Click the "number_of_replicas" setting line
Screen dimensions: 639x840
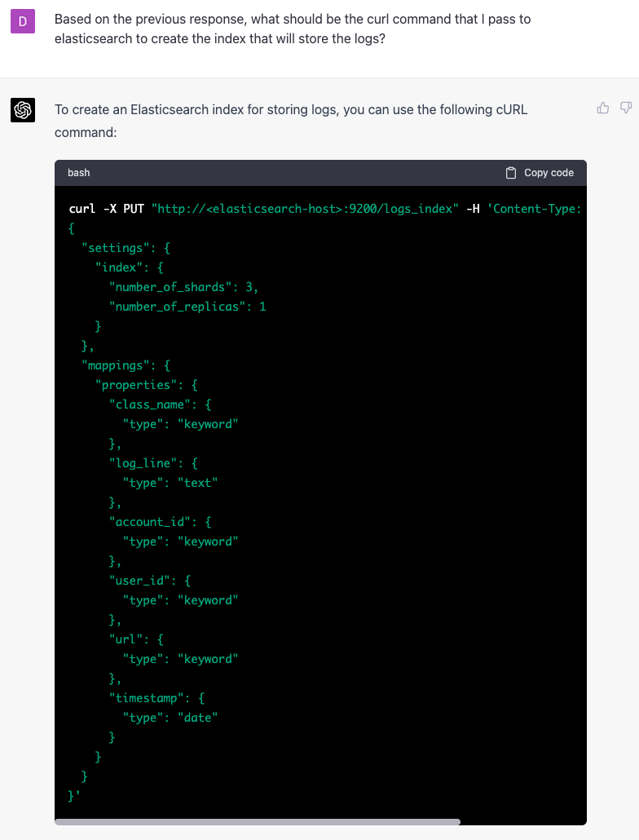[x=187, y=307]
